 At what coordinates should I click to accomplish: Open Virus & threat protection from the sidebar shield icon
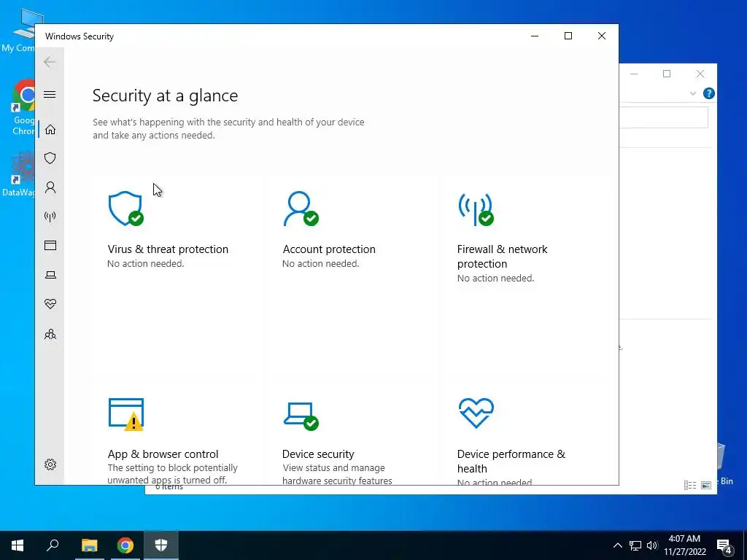coord(50,158)
